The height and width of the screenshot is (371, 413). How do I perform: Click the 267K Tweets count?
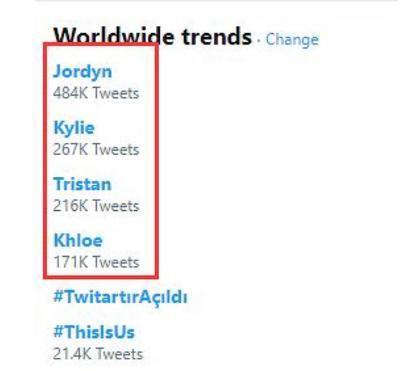tap(96, 149)
